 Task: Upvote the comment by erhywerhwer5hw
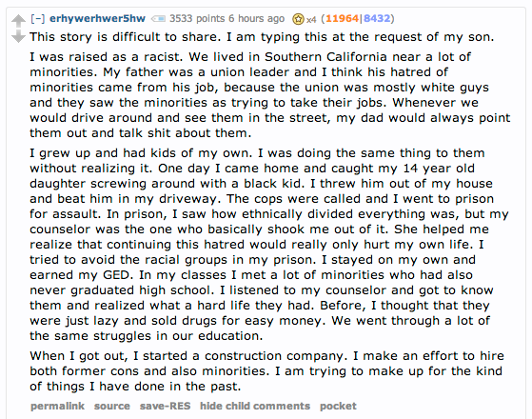coord(18,21)
